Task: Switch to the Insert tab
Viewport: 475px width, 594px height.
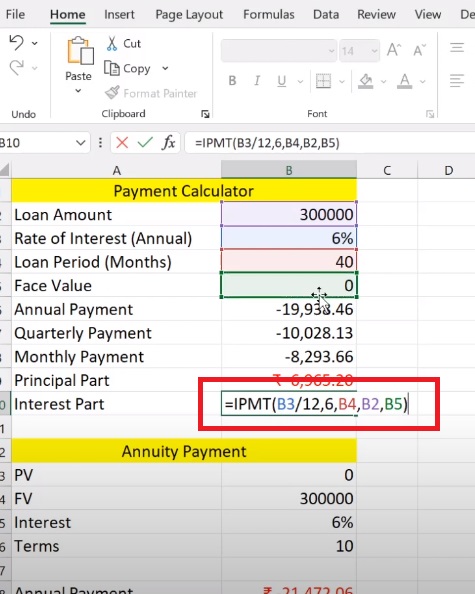Action: point(119,14)
